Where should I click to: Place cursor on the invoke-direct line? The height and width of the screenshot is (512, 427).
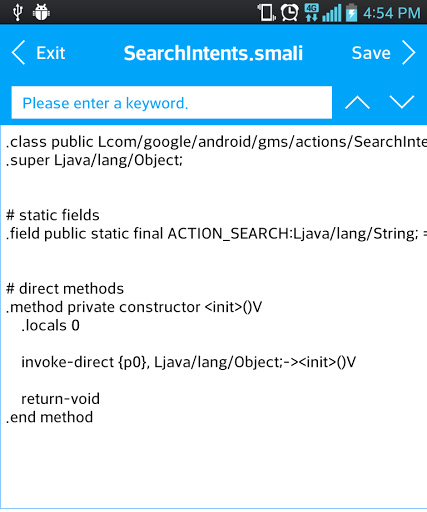[x=188, y=362]
